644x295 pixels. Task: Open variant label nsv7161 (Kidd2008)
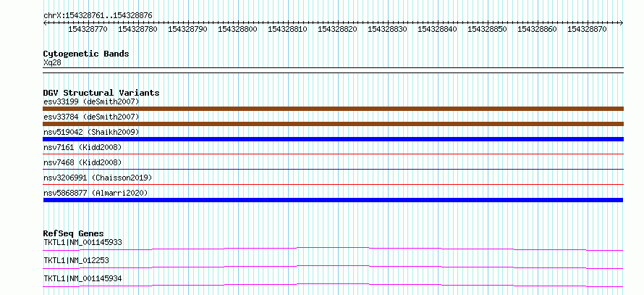82,147
